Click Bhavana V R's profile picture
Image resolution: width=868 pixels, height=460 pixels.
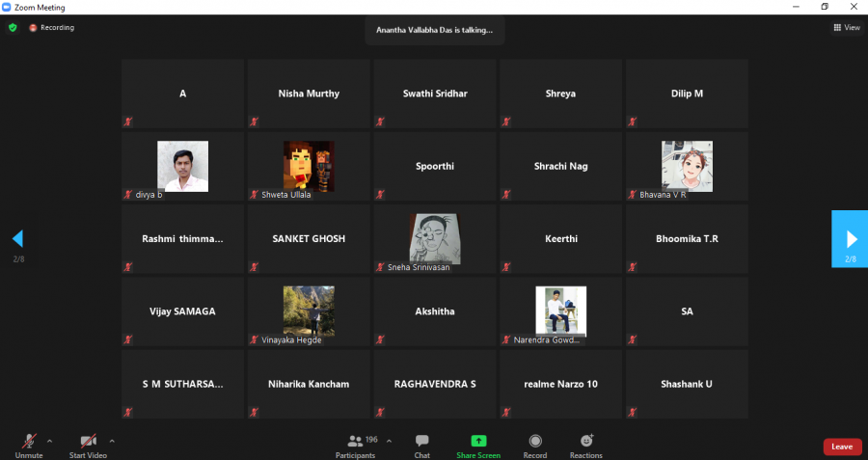(687, 166)
